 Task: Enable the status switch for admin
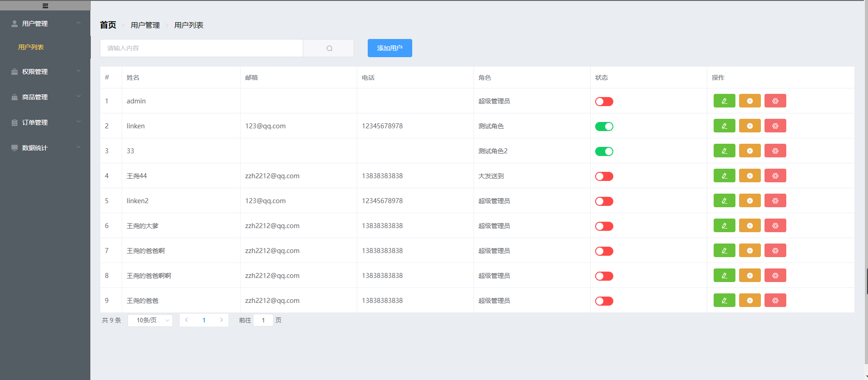(604, 102)
